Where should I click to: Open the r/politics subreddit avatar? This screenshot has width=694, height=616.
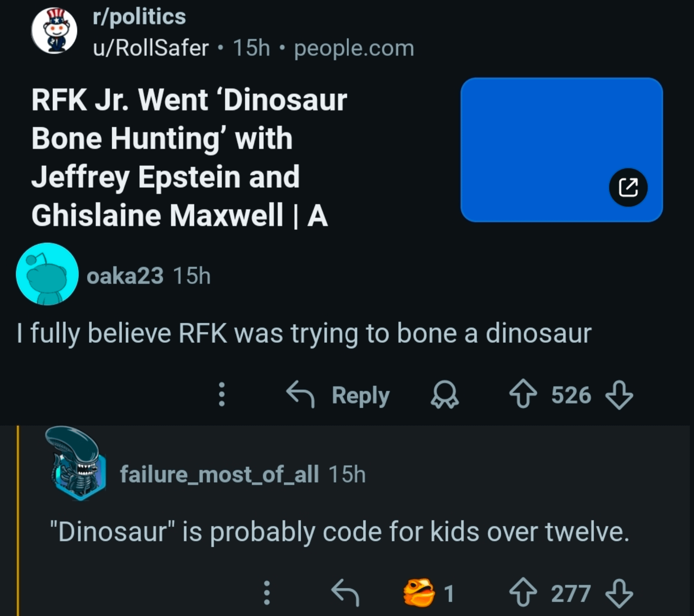point(54,31)
